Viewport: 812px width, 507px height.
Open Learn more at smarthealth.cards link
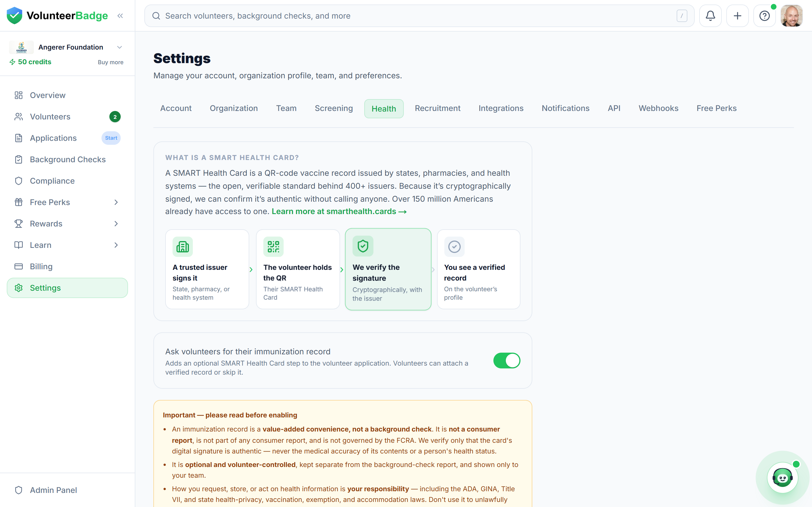(x=339, y=212)
